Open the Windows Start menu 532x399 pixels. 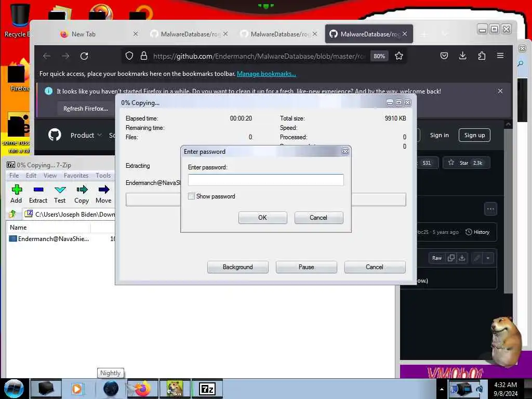coord(13,389)
